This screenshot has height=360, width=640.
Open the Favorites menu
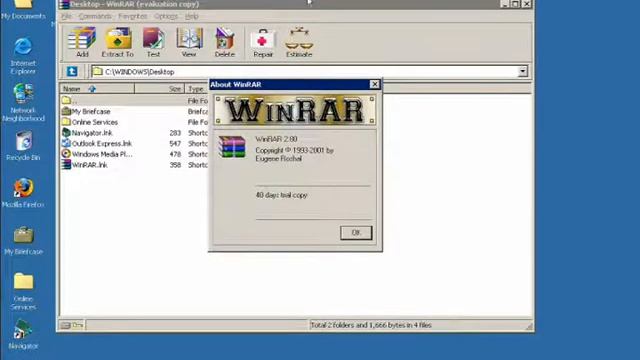pyautogui.click(x=133, y=16)
